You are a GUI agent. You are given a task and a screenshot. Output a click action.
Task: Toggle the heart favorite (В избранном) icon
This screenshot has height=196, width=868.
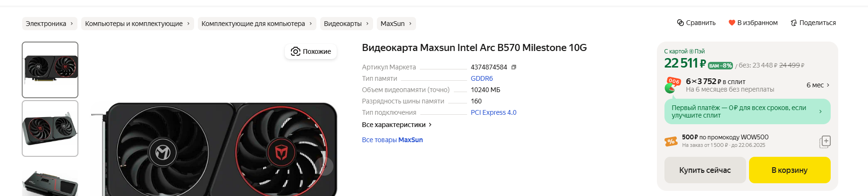click(x=732, y=23)
